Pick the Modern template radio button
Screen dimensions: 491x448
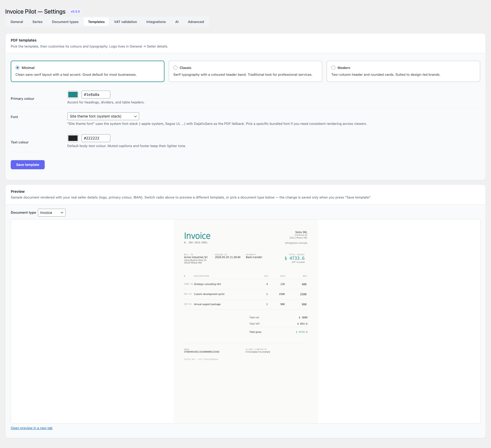coord(333,68)
